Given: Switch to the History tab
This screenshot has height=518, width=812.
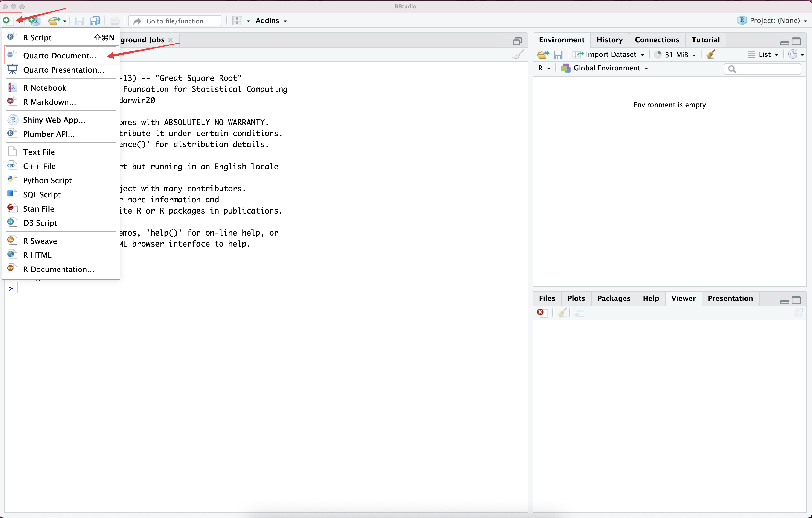Looking at the screenshot, I should click(x=609, y=40).
